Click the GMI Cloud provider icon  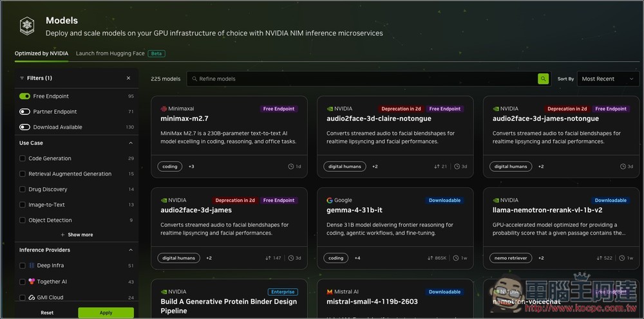pyautogui.click(x=32, y=297)
